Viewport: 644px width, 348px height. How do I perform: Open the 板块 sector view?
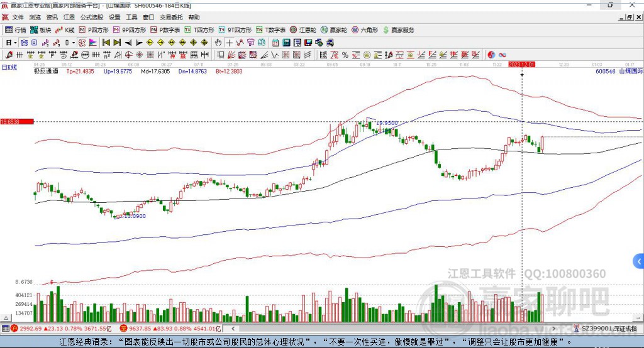point(41,30)
